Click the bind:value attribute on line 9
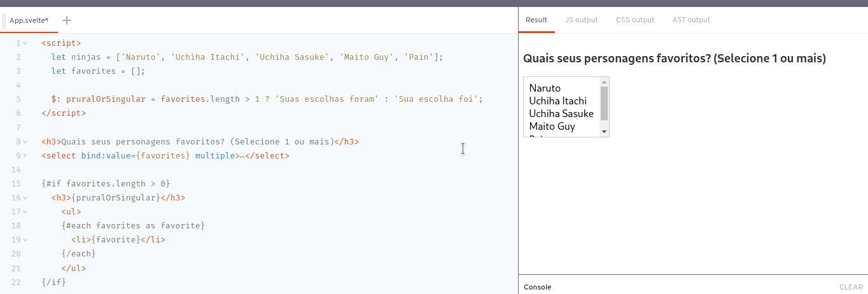This screenshot has height=294, width=868. click(x=106, y=155)
